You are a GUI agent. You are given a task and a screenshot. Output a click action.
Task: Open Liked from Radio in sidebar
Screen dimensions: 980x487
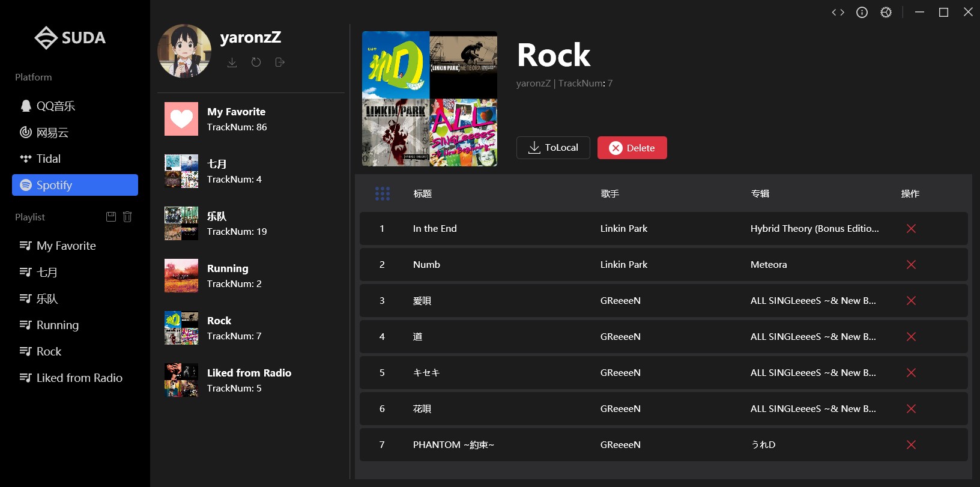tap(75, 378)
